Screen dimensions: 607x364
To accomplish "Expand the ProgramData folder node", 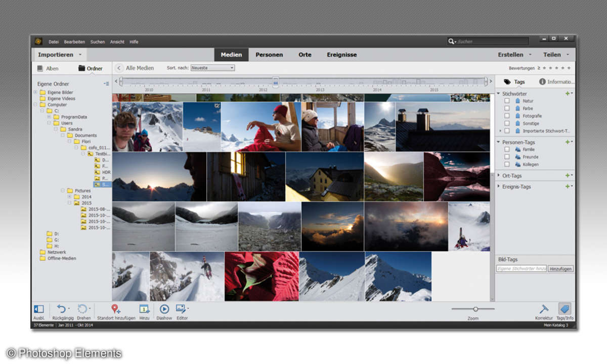I will (49, 117).
